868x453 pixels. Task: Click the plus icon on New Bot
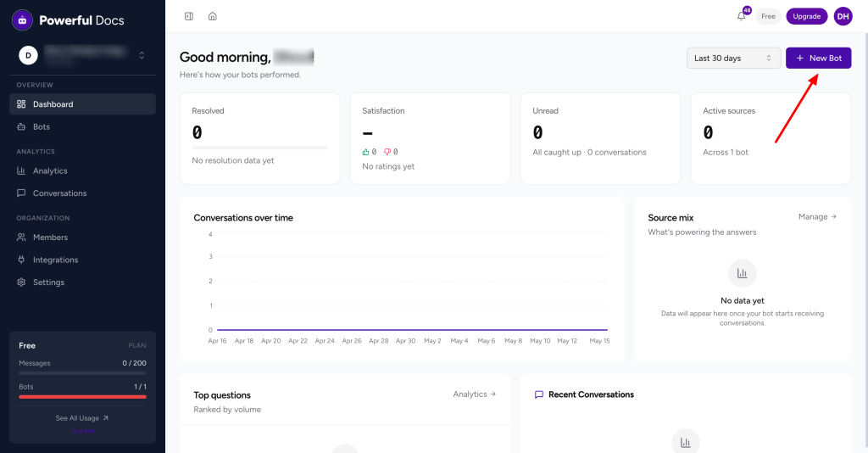coord(800,59)
